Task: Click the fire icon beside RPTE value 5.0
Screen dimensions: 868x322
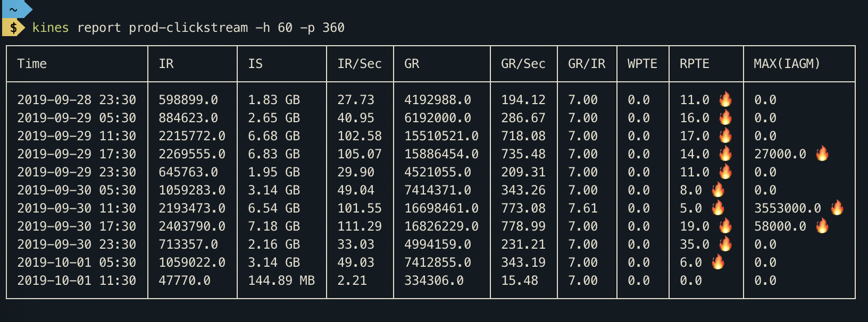Action: 718,208
